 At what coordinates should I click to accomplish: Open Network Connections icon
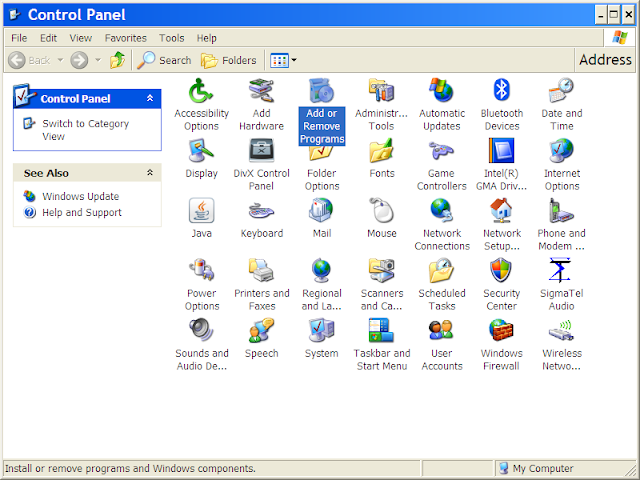(x=442, y=210)
